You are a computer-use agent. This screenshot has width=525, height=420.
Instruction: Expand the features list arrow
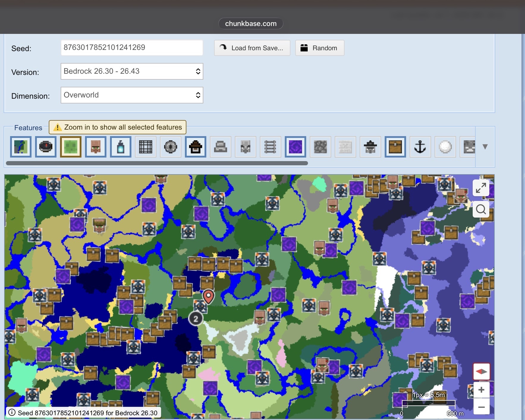pyautogui.click(x=485, y=147)
